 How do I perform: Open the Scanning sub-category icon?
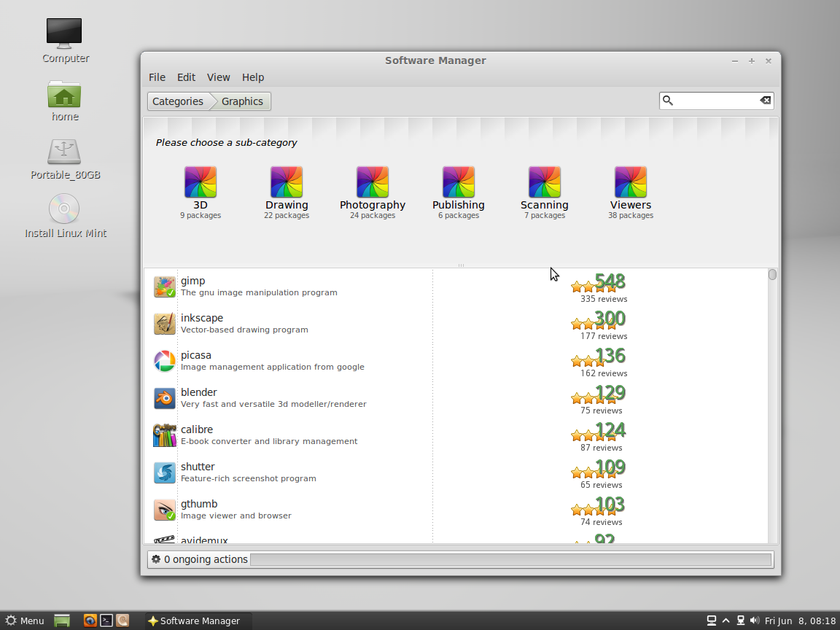pos(544,182)
